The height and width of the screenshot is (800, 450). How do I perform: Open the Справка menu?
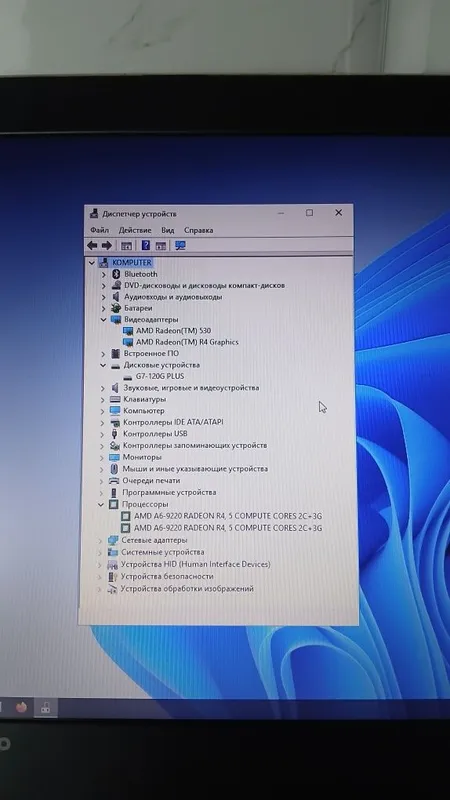pos(198,230)
